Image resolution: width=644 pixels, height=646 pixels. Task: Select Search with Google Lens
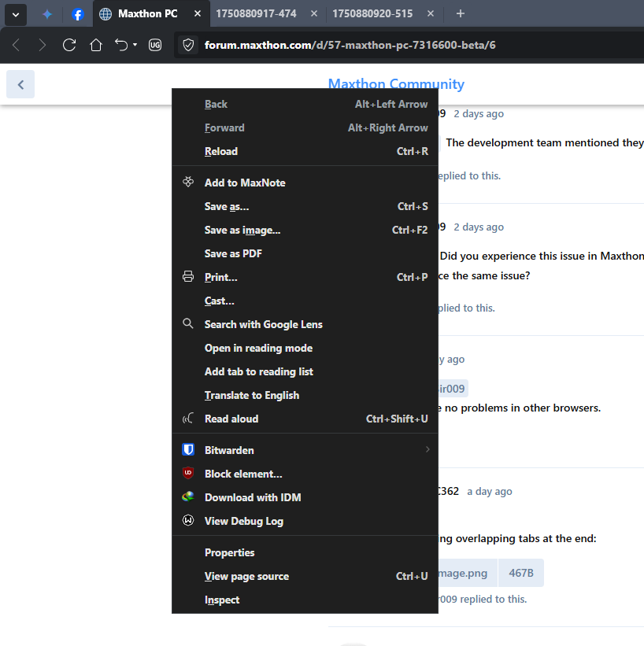click(305, 324)
